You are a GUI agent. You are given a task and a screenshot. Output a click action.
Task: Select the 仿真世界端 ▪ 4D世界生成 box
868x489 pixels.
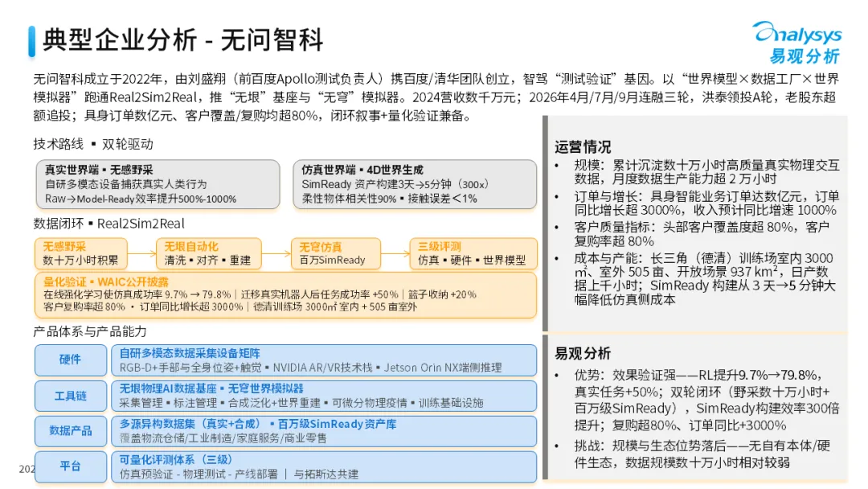[415, 184]
